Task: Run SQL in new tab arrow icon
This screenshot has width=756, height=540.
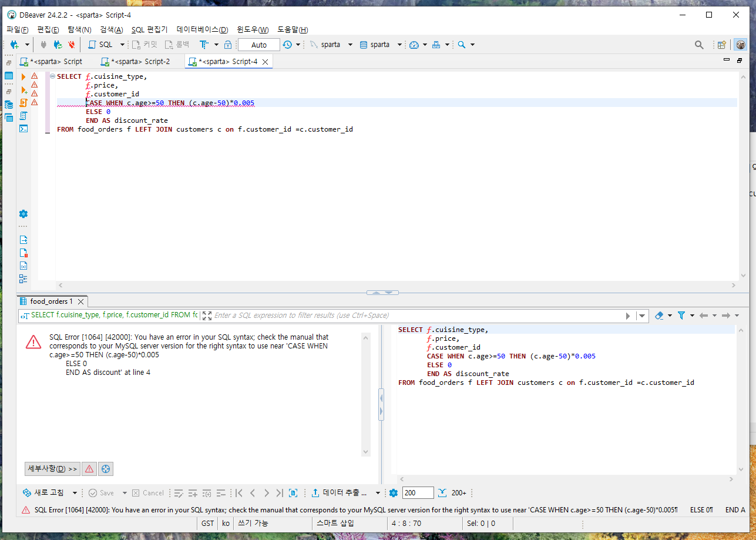Action: click(23, 90)
